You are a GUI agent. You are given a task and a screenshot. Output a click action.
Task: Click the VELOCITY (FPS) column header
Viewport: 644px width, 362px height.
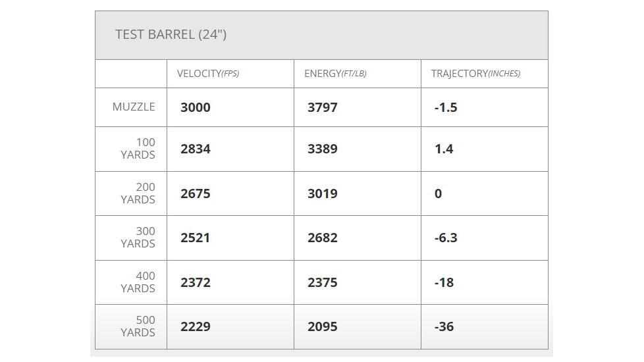tap(208, 74)
